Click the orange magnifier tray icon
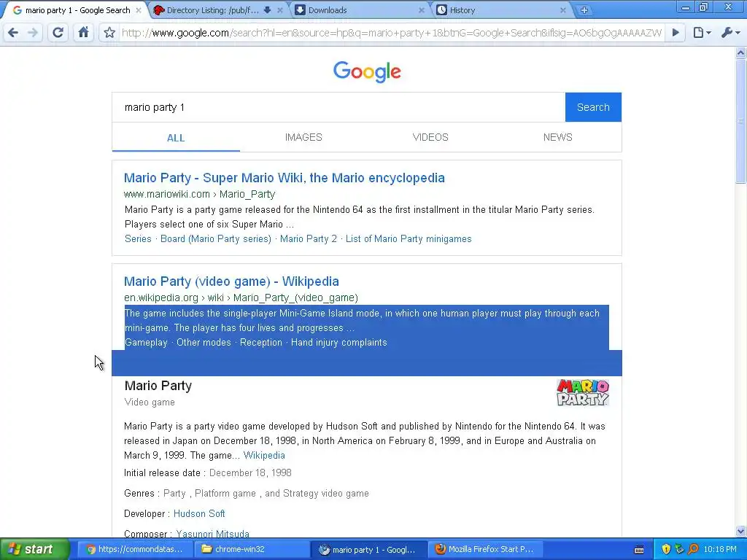 click(x=693, y=549)
